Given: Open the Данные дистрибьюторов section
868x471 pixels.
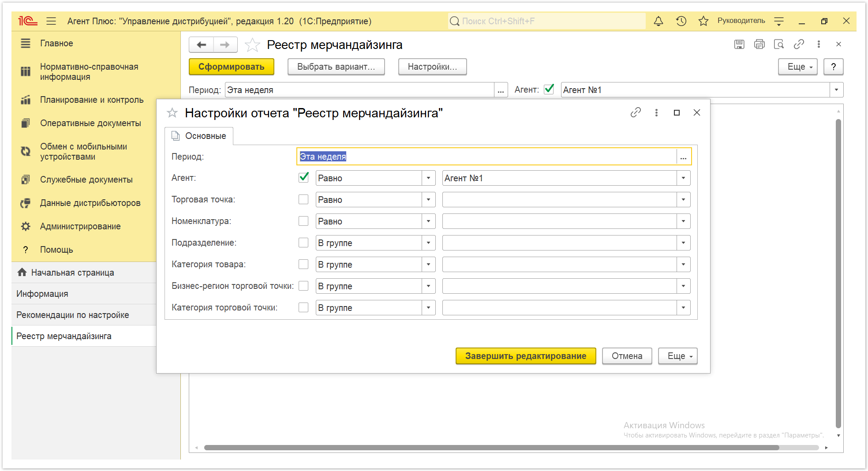Looking at the screenshot, I should tap(90, 203).
